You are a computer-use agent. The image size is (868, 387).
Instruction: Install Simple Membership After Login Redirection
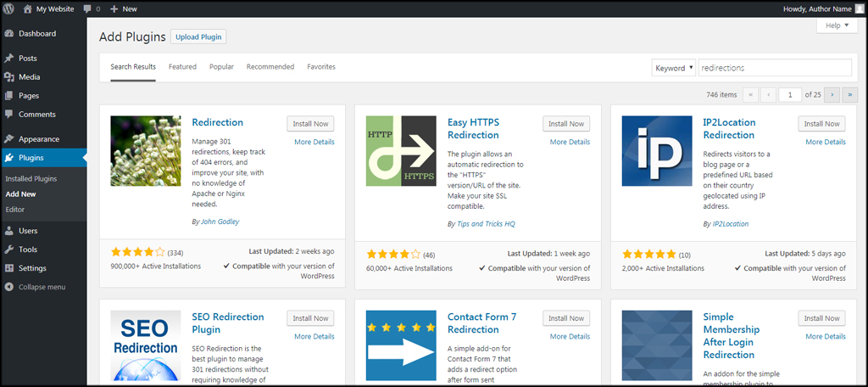822,318
